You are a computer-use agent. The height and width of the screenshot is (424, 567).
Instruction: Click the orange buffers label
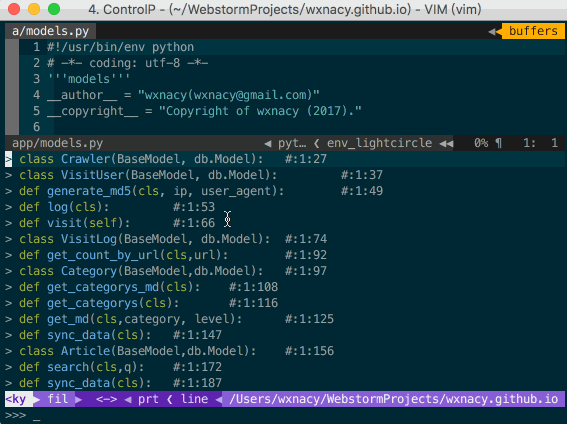coord(533,31)
